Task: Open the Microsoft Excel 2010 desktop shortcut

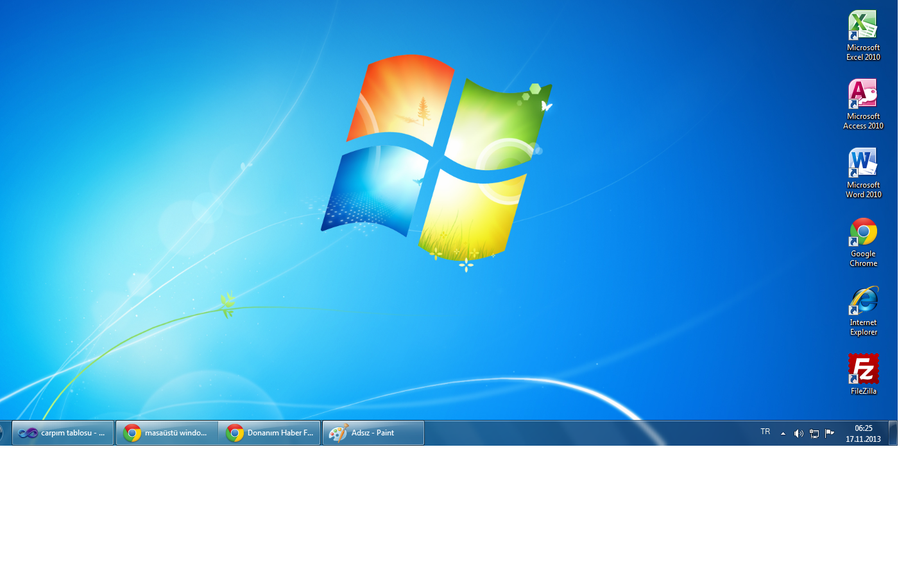Action: click(863, 36)
